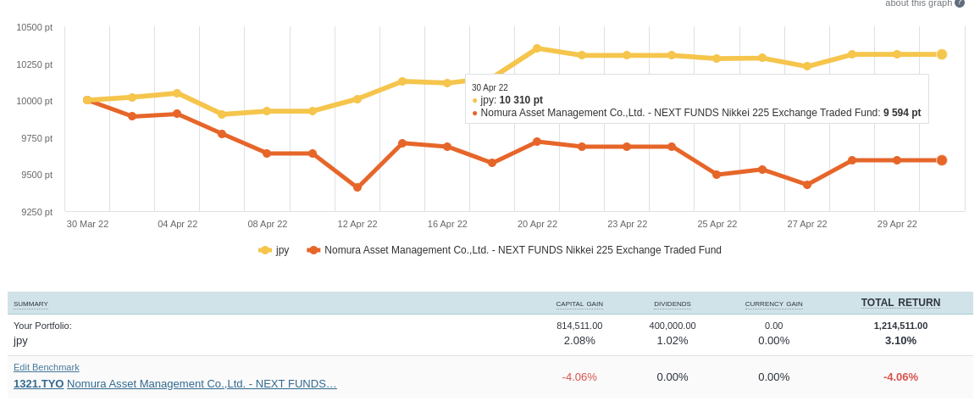
Task: Toggle the jpy series via legend label
Action: (282, 250)
